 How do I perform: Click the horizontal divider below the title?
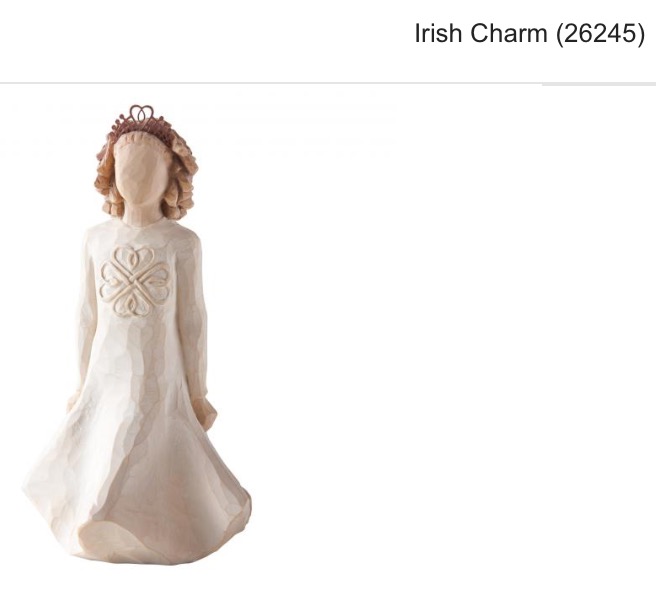(328, 84)
